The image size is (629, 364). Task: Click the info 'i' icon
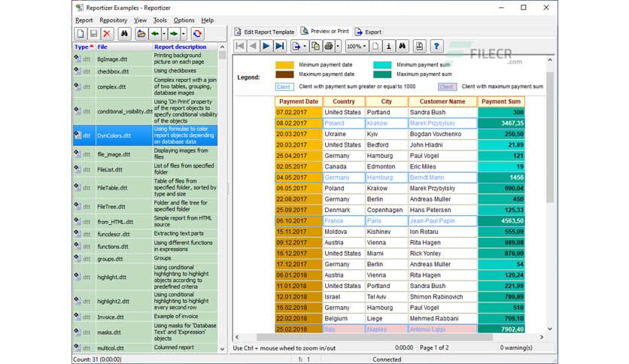389,46
